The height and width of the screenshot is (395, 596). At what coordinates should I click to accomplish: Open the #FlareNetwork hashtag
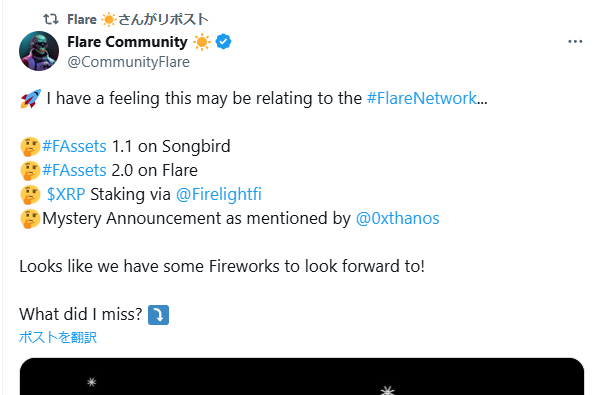(422, 98)
